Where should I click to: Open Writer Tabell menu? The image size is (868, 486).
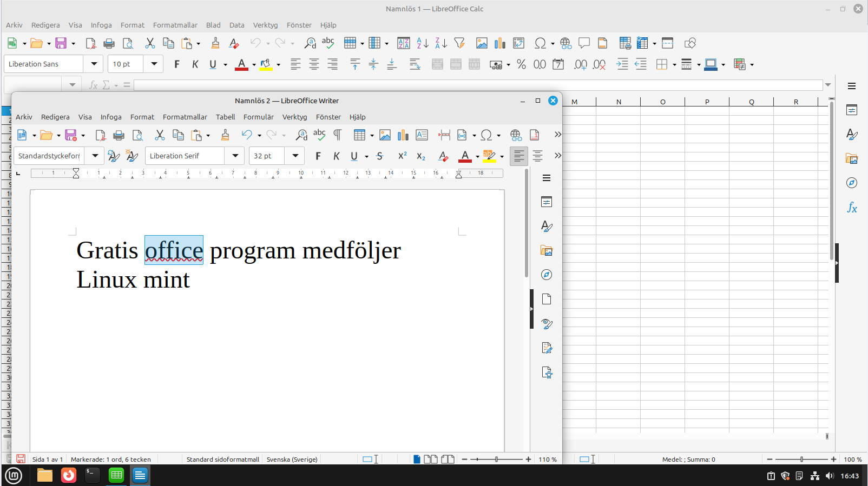pyautogui.click(x=226, y=117)
